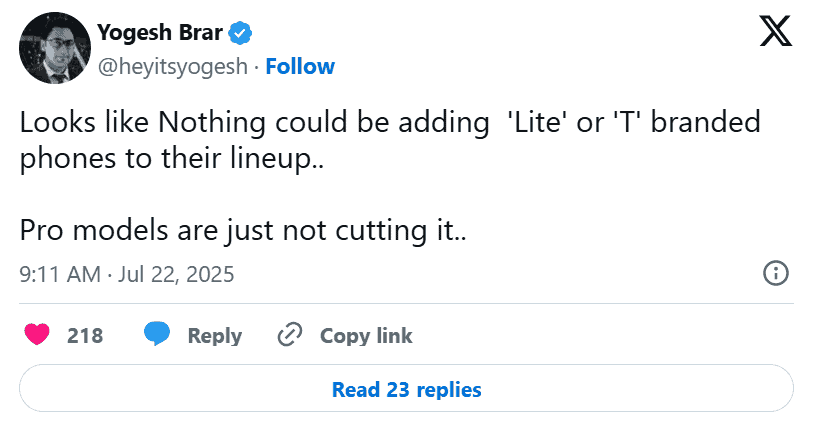Open the Read 23 replies button
Viewport: 814px width, 427px height.
pos(407,389)
